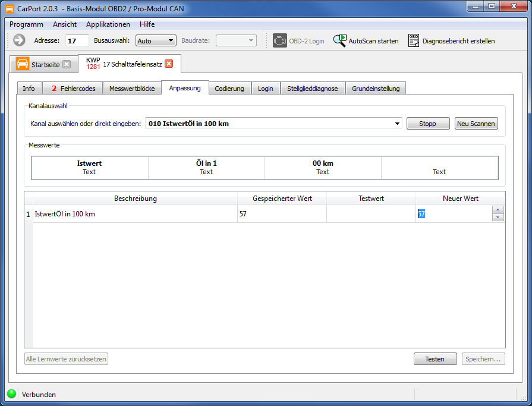Click the Diagnosebericht erstellen report icon
The image size is (532, 406).
point(414,40)
